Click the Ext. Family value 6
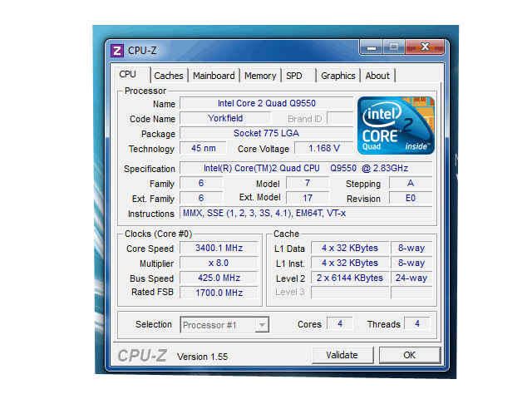Image resolution: width=532 pixels, height=399 pixels. [x=201, y=198]
